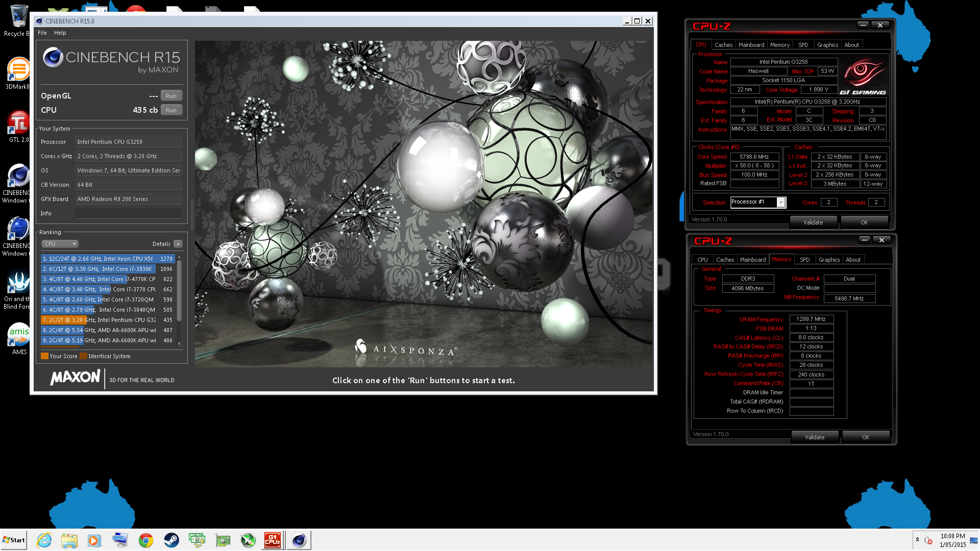Launch Internet Explorer from the taskbar
The width and height of the screenshot is (980, 551).
pyautogui.click(x=44, y=540)
